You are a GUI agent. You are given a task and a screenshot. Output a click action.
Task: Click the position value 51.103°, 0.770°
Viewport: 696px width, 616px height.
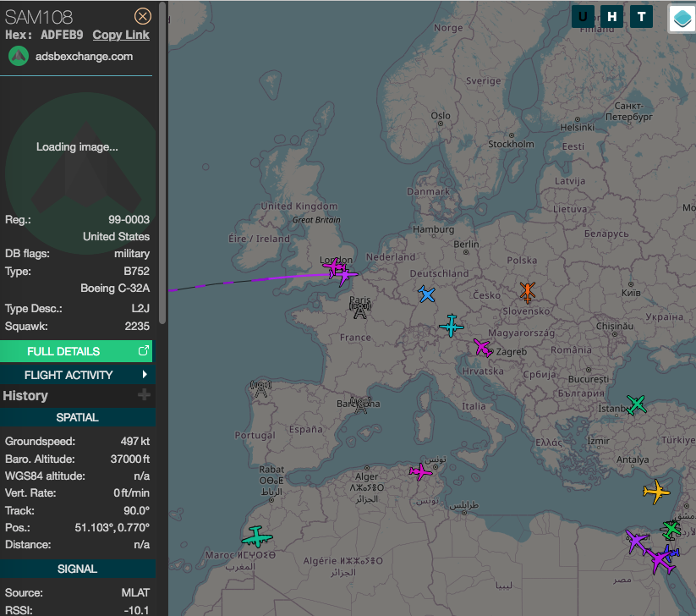pyautogui.click(x=112, y=528)
